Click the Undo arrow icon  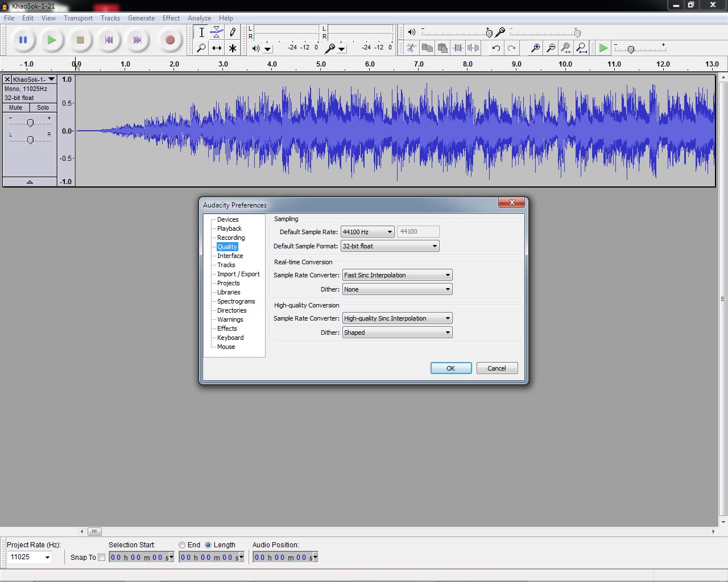click(x=496, y=48)
